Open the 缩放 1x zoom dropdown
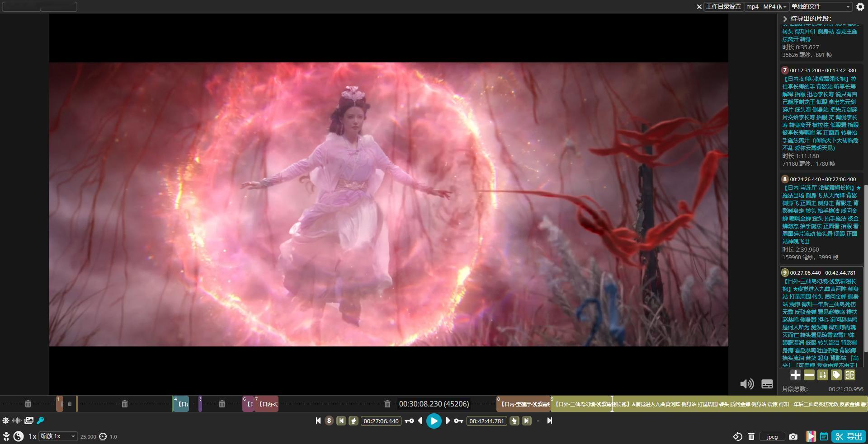 click(x=58, y=436)
